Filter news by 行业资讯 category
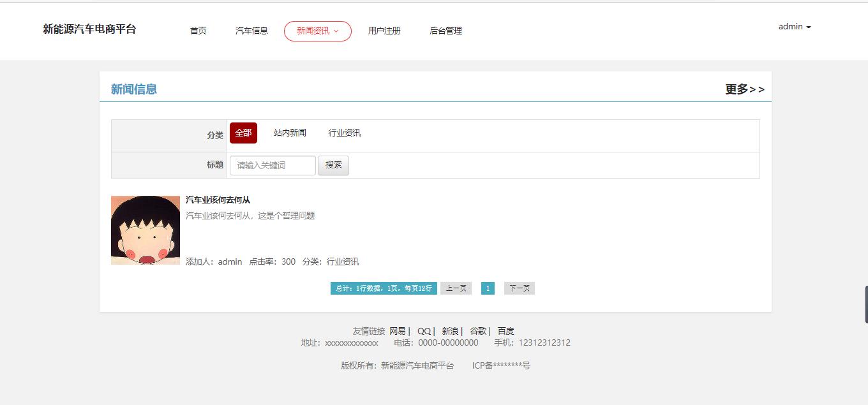Screen dimensions: 868x405 click(345, 133)
